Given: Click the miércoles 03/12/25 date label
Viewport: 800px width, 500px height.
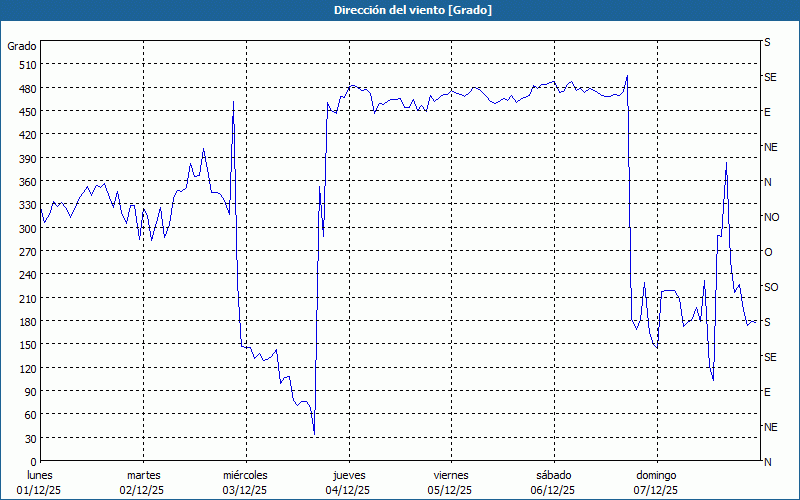Looking at the screenshot, I should (245, 483).
